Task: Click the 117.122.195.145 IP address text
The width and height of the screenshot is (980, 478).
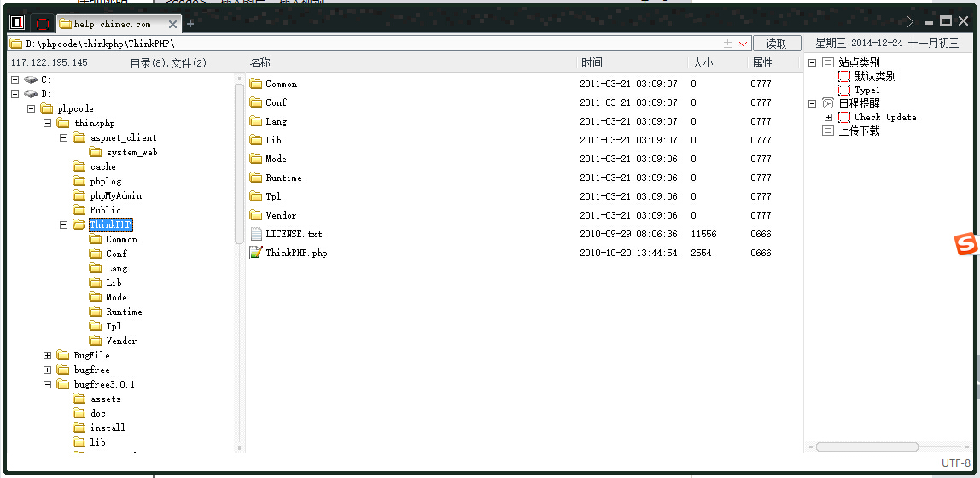Action: pyautogui.click(x=50, y=62)
